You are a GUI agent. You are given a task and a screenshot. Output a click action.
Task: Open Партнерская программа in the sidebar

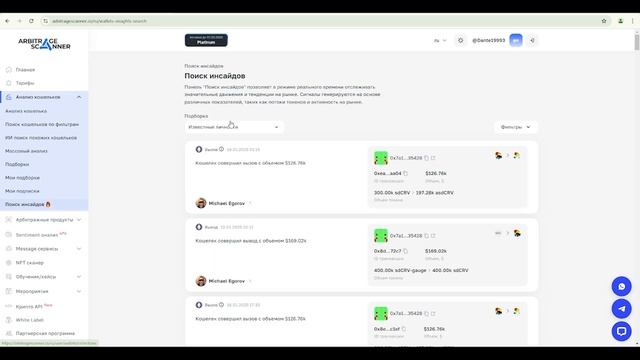pyautogui.click(x=45, y=333)
